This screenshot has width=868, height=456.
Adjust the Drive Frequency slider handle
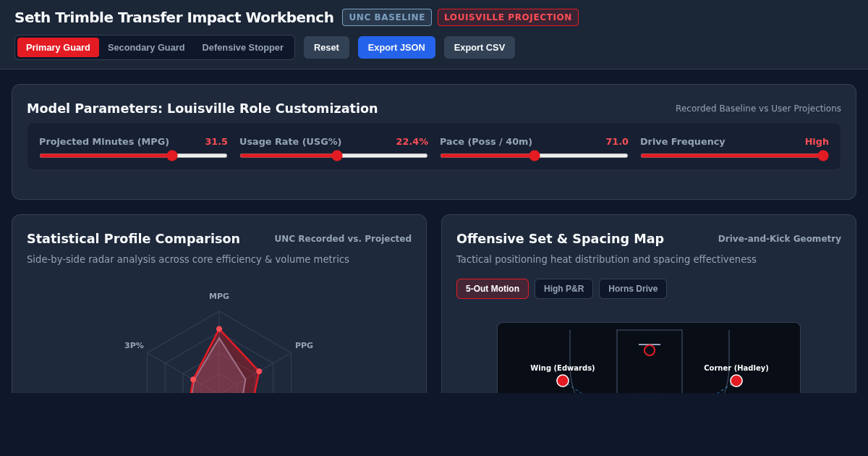(x=823, y=156)
